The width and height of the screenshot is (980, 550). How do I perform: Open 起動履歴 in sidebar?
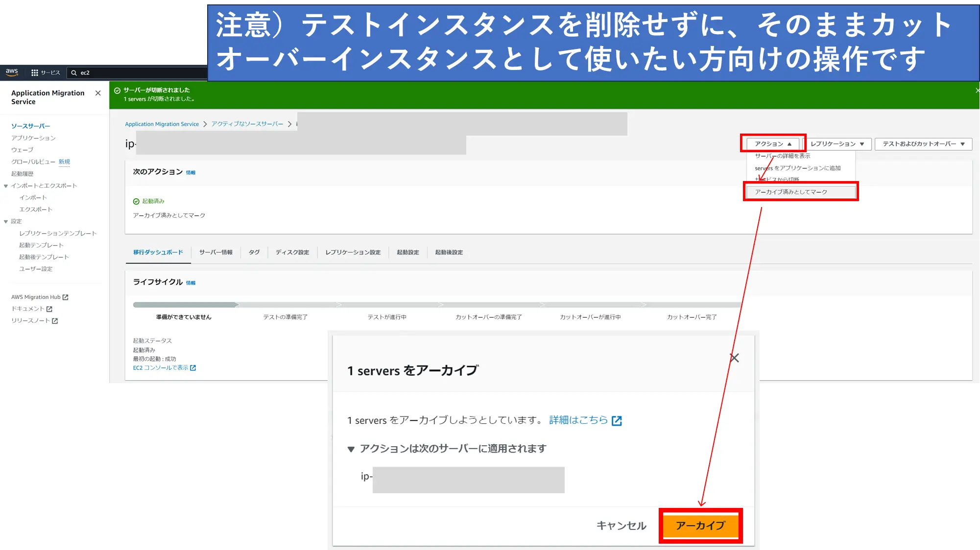pyautogui.click(x=23, y=174)
